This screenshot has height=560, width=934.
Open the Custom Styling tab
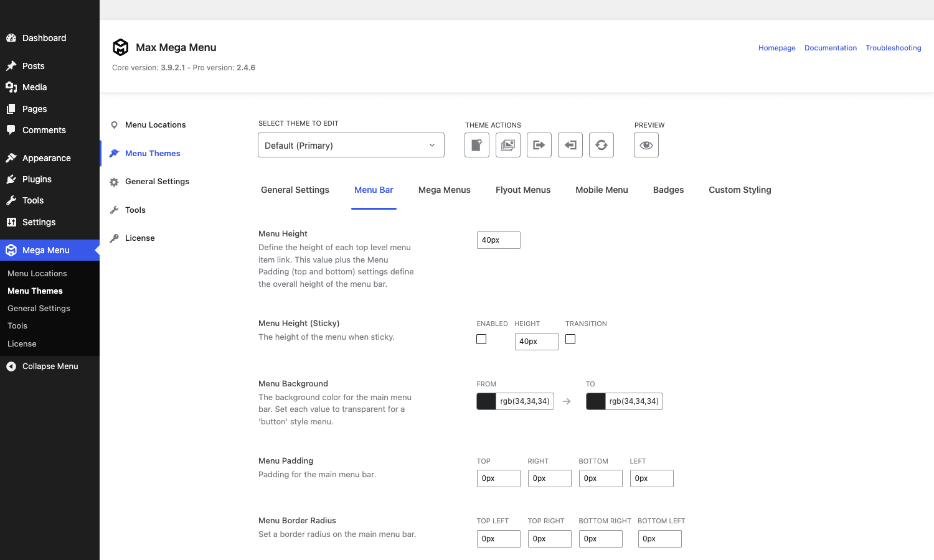click(740, 190)
